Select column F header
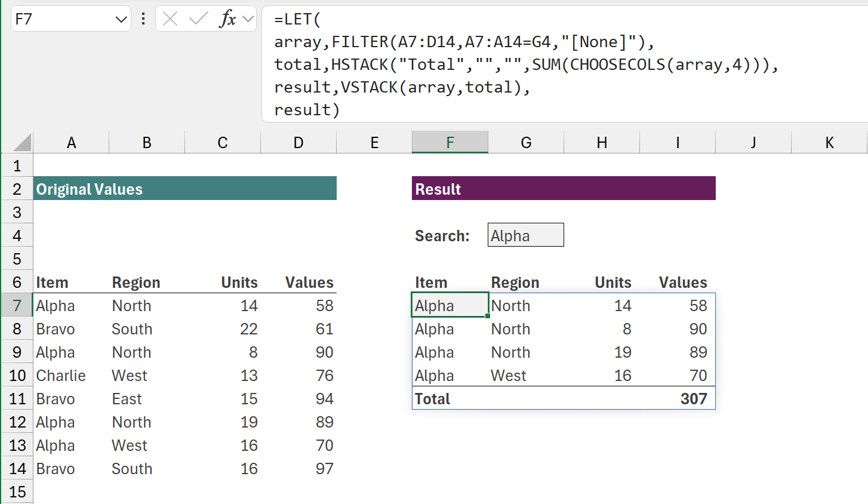This screenshot has height=504, width=868. click(x=450, y=142)
